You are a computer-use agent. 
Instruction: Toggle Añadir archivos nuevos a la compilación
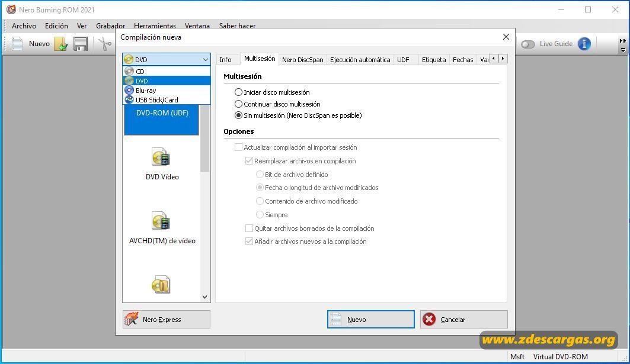pyautogui.click(x=249, y=241)
